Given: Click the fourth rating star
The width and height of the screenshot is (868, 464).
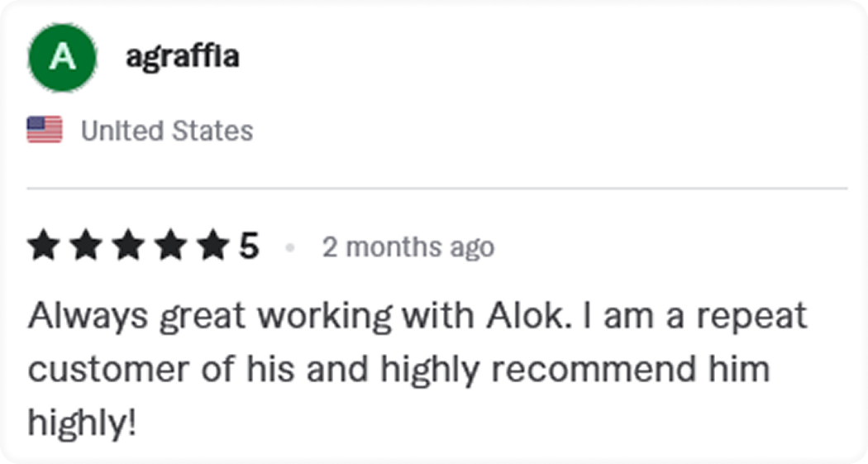Looking at the screenshot, I should point(169,246).
